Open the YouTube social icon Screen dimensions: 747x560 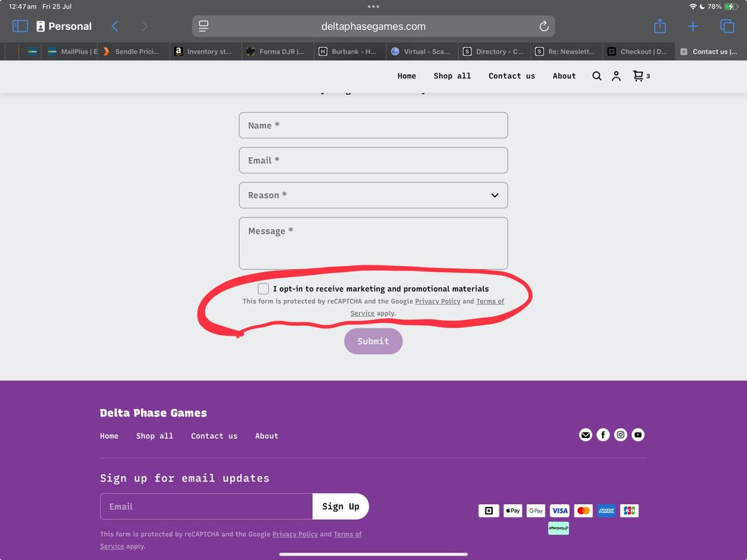click(x=638, y=434)
